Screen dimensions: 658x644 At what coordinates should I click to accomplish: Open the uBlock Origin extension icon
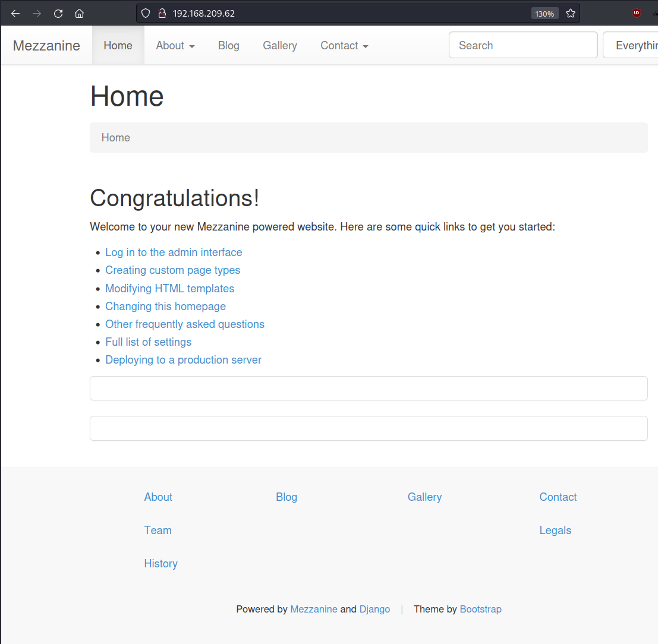pyautogui.click(x=637, y=13)
